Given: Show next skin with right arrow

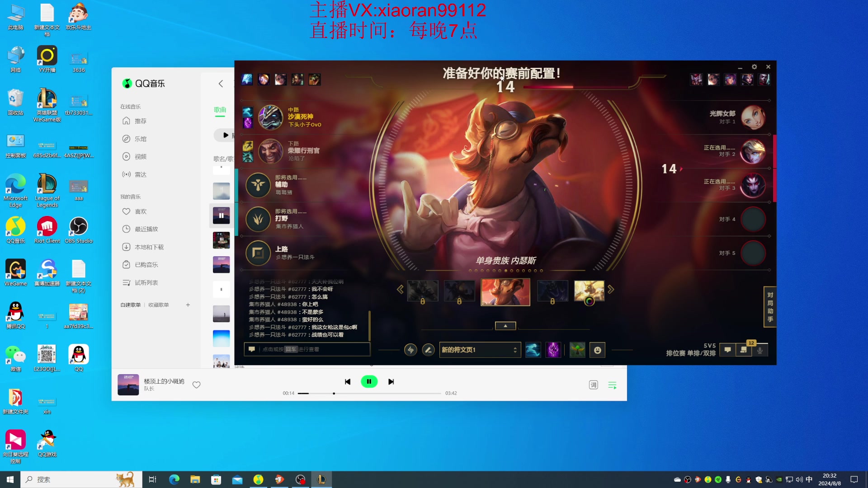Looking at the screenshot, I should coord(611,290).
